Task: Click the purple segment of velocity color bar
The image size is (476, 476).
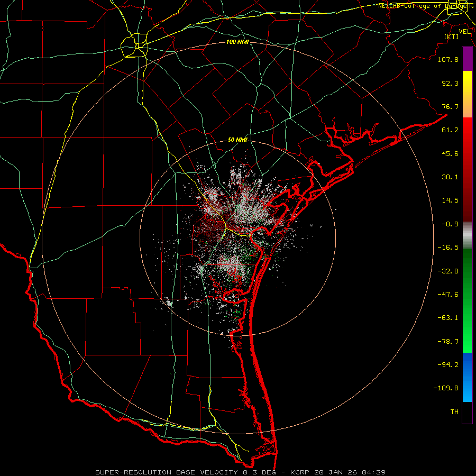Action: [467, 59]
